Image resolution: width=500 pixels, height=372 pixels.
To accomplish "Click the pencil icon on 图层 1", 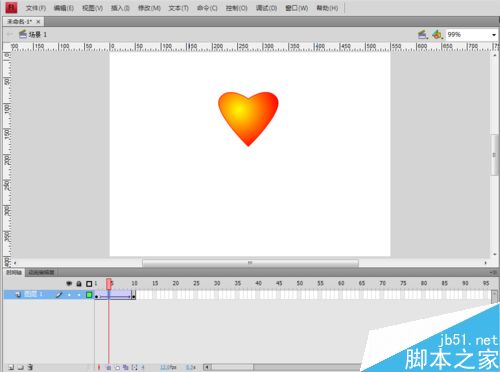I will pos(59,295).
